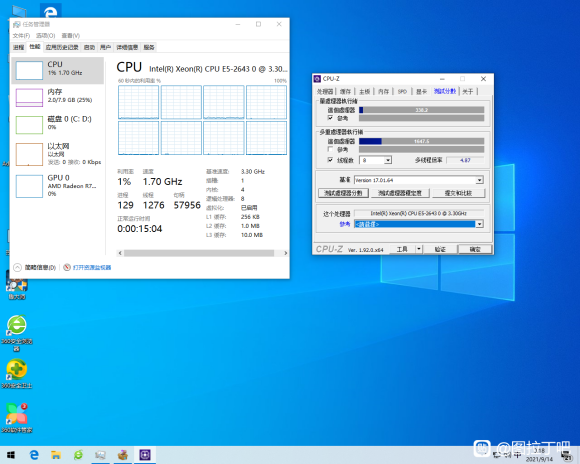Select 磁盘 0 (C: D:) entry
The image size is (580, 464).
pyautogui.click(x=58, y=125)
